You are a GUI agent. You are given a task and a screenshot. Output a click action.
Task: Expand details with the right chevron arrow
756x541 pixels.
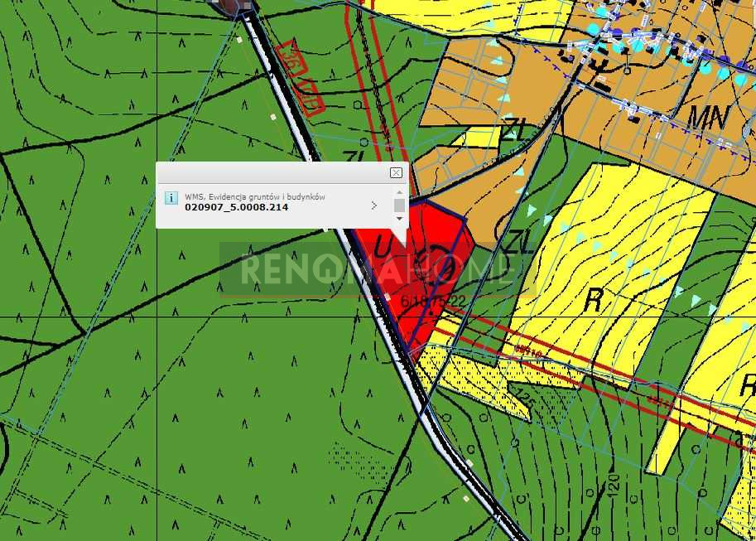[x=374, y=205]
